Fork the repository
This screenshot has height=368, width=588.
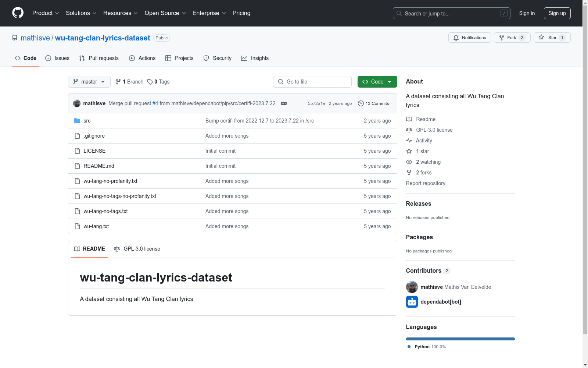point(512,38)
